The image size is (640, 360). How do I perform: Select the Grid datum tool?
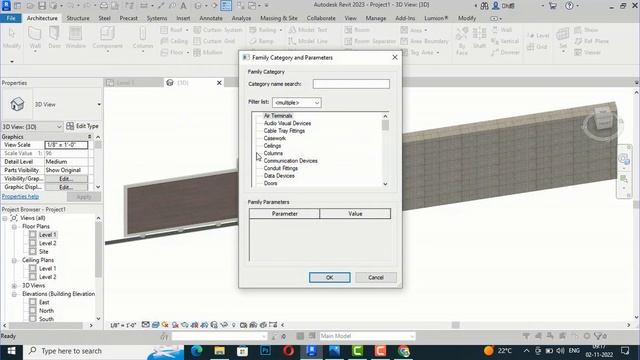coord(537,47)
